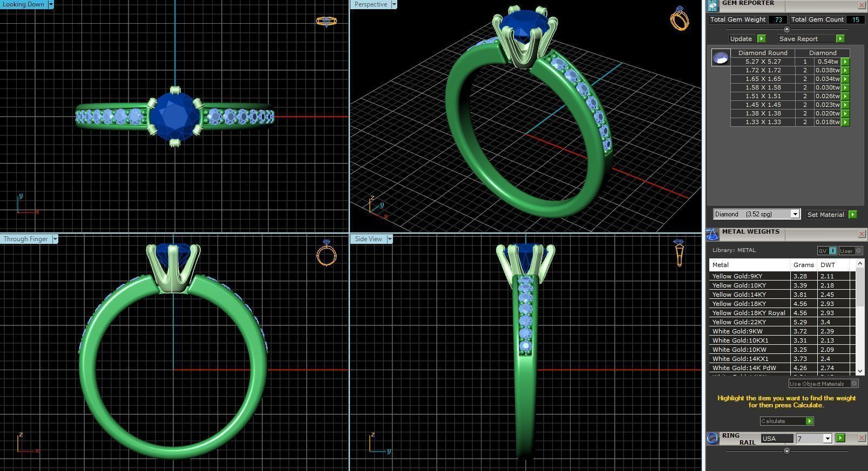
Task: Click the DWT column header
Action: click(x=833, y=265)
